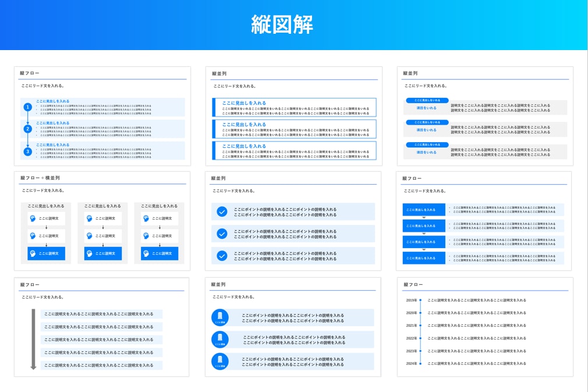Click head icon in left column's blue box
The image size is (588, 392).
33,253
